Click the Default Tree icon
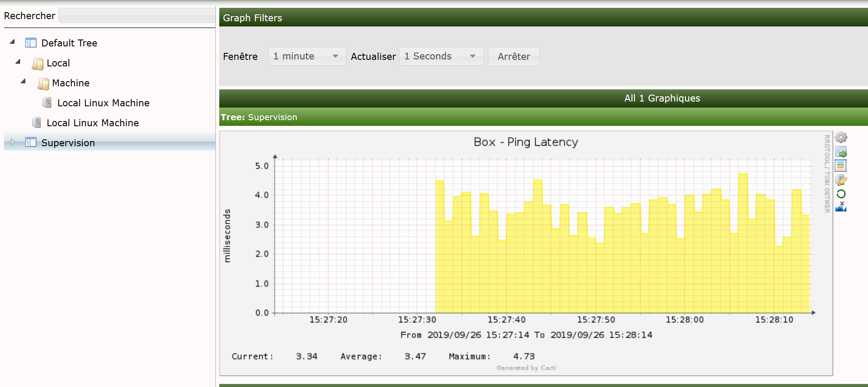This screenshot has width=868, height=387. click(x=31, y=43)
